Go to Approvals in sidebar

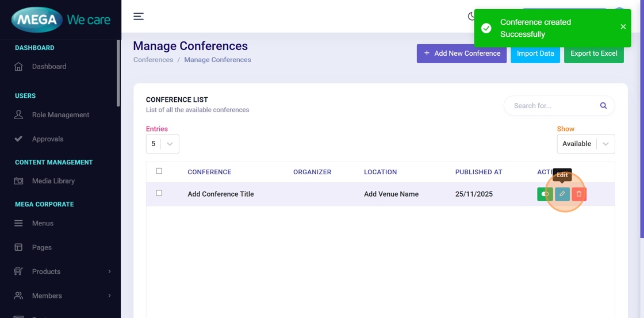click(x=48, y=139)
